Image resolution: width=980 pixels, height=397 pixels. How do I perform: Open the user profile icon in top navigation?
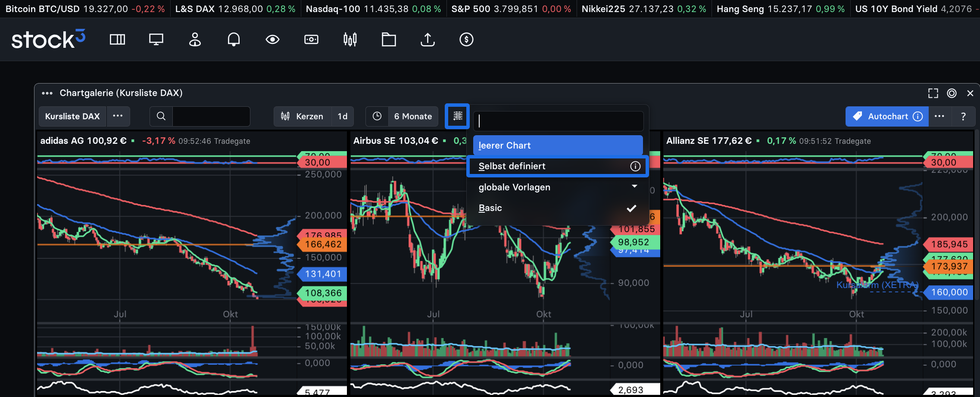pyautogui.click(x=195, y=40)
